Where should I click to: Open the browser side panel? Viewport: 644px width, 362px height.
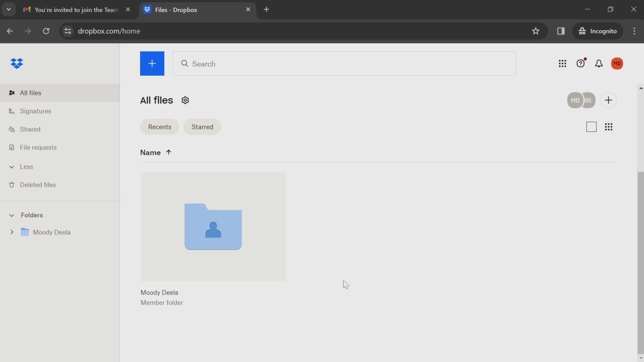tap(561, 31)
